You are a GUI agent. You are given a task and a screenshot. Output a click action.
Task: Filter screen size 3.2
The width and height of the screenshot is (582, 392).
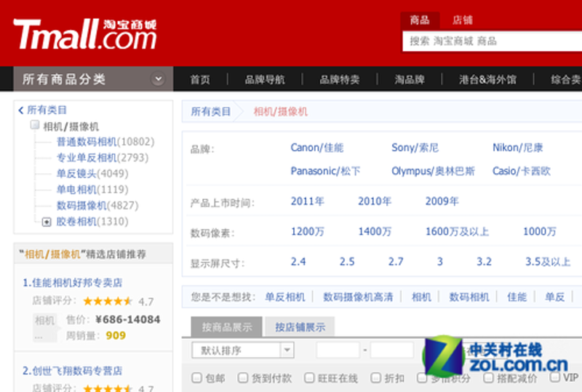pyautogui.click(x=484, y=262)
